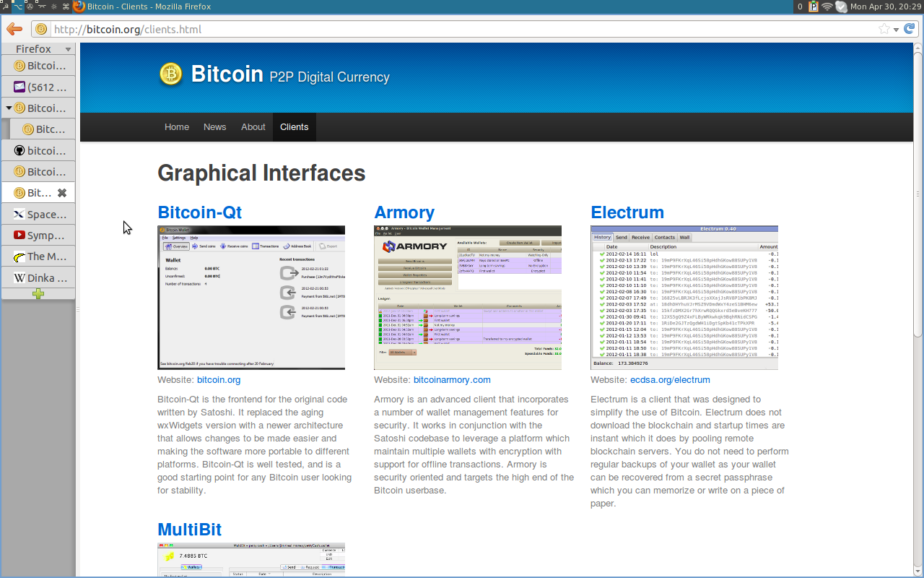This screenshot has width=924, height=578.
Task: Click the Skype status icon in system tray
Action: tap(841, 7)
